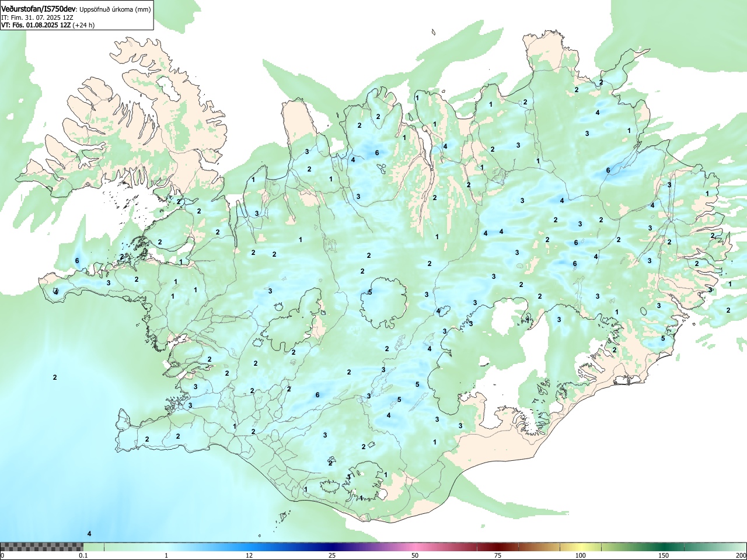This screenshot has height=560, width=747.
Task: Click the 'Uppsöfnuð úrkoma (mm)' label
Action: (115, 9)
